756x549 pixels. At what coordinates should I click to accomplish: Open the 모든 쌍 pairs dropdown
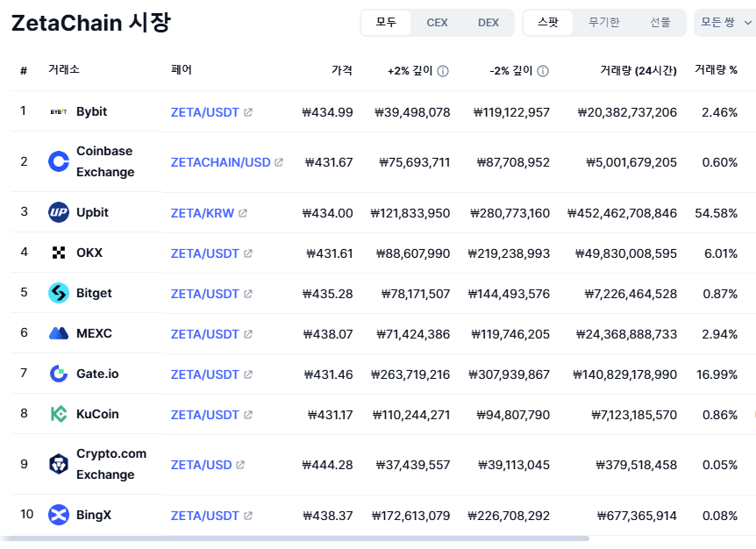coord(724,23)
